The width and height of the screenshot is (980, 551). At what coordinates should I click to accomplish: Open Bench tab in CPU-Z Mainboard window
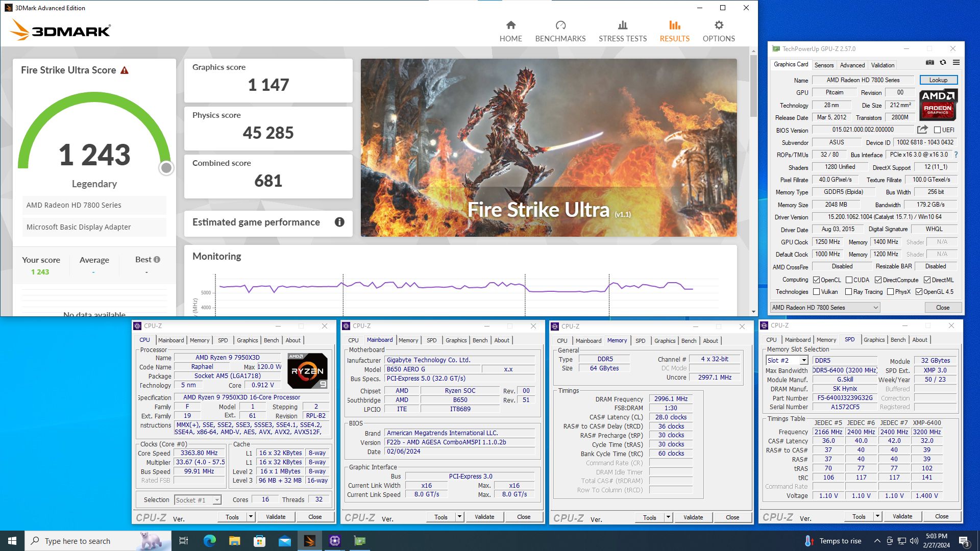tap(480, 340)
